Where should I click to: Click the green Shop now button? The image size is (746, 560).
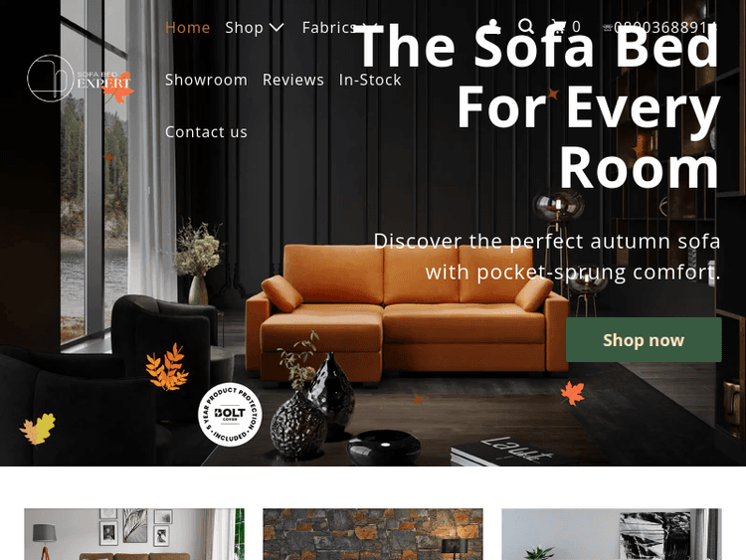point(644,340)
